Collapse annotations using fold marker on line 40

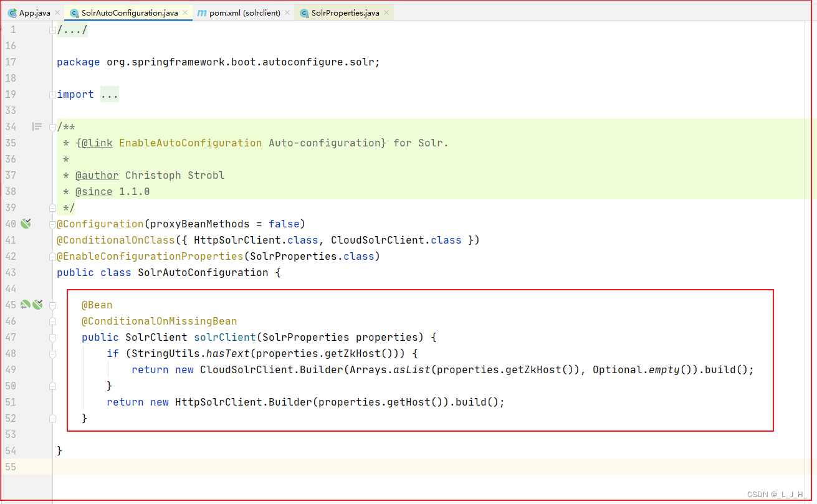click(52, 224)
